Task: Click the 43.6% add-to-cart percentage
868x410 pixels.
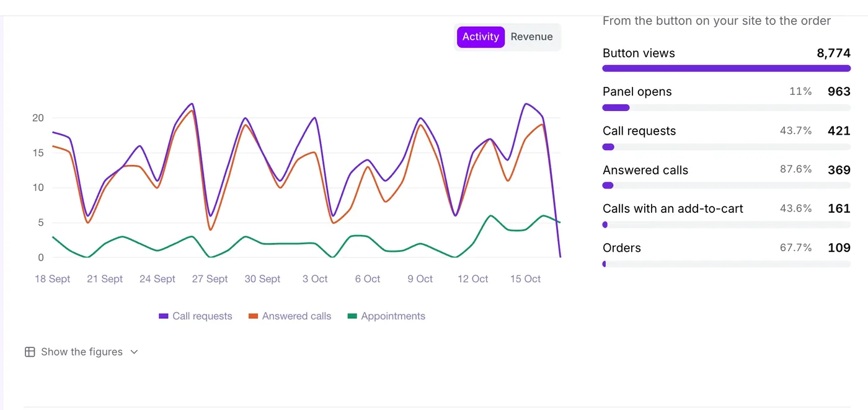Action: 796,208
